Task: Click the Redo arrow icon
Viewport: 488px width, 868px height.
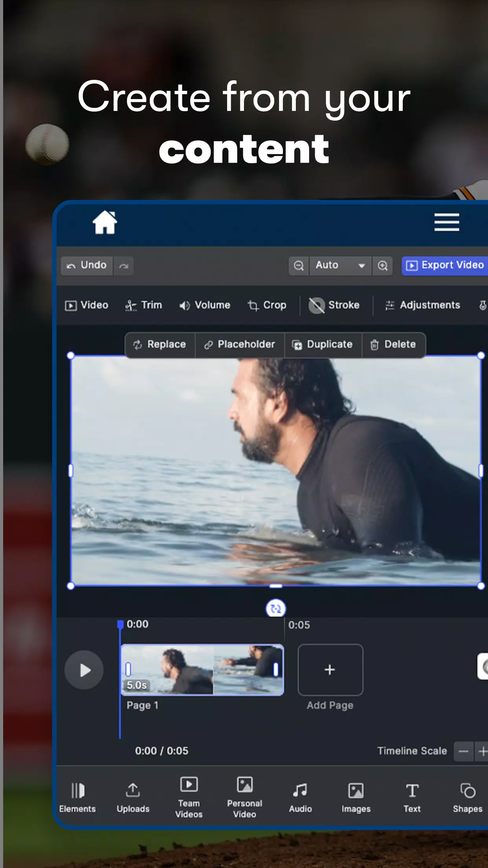Action: click(x=124, y=266)
